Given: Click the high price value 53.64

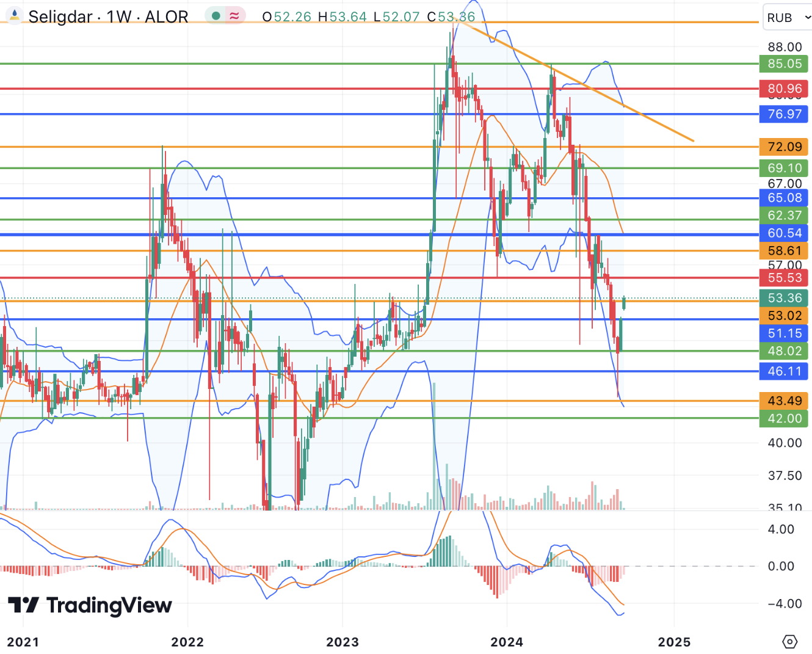Looking at the screenshot, I should (348, 17).
